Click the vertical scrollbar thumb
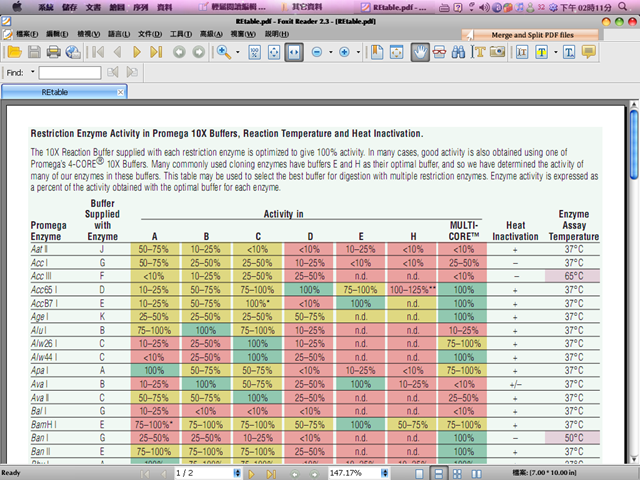 tap(634, 144)
